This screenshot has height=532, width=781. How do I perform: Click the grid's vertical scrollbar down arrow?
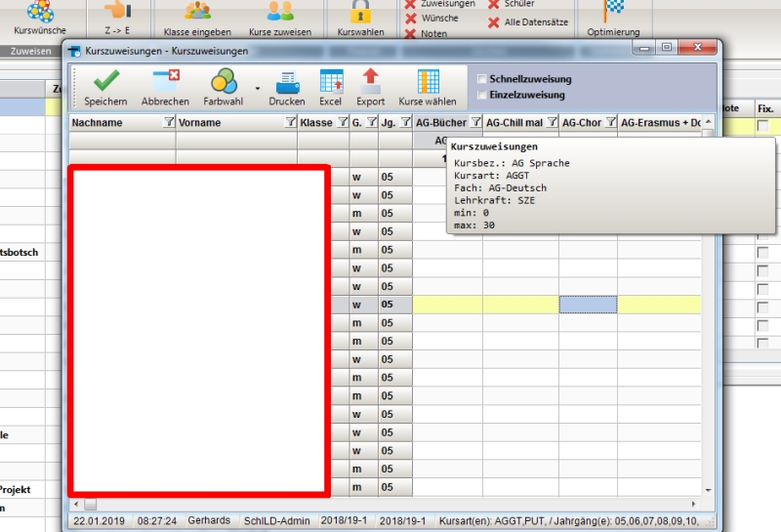[709, 490]
